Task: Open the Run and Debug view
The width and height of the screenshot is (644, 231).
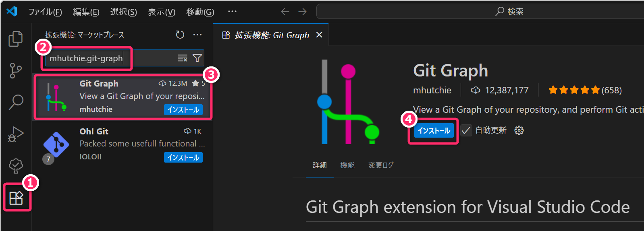Action: 16,134
